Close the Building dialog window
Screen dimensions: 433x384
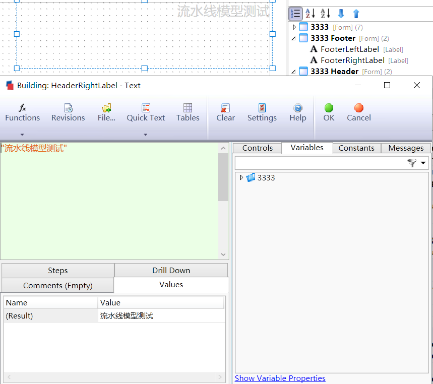coord(417,85)
